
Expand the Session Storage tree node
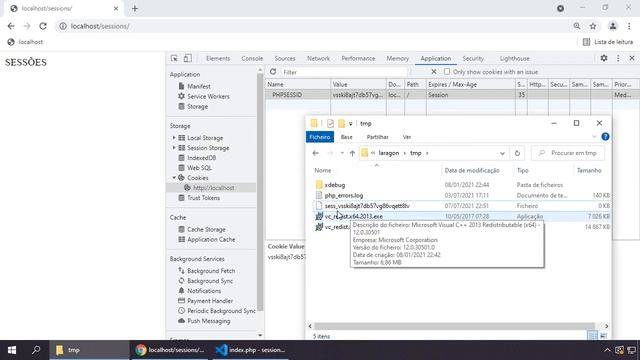click(x=174, y=148)
